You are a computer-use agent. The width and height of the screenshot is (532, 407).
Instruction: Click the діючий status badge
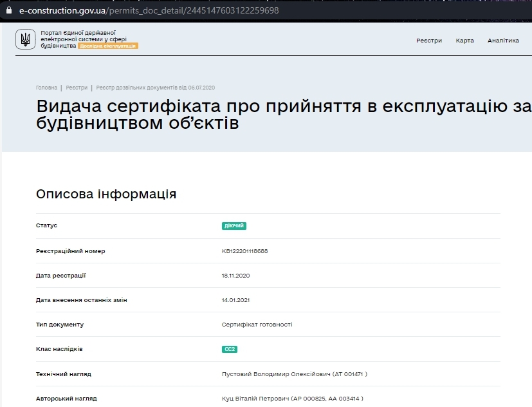tap(234, 225)
